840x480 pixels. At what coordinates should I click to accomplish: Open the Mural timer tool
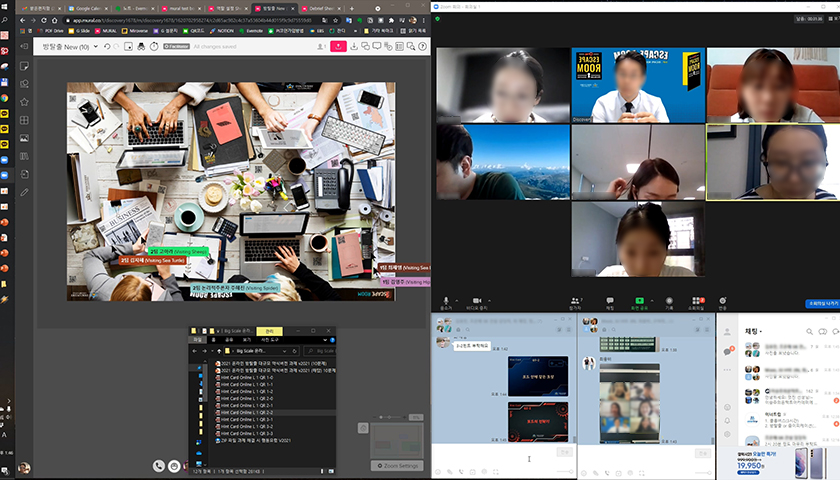click(154, 47)
